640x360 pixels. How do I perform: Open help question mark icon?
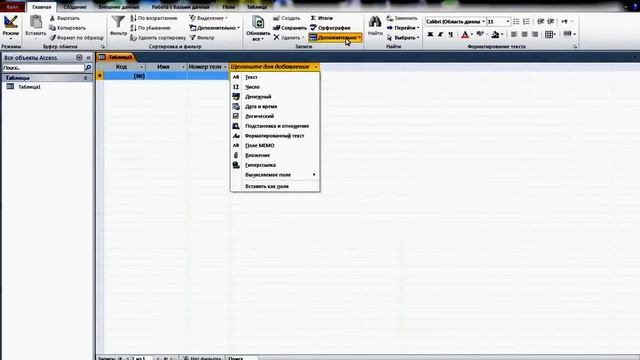635,7
